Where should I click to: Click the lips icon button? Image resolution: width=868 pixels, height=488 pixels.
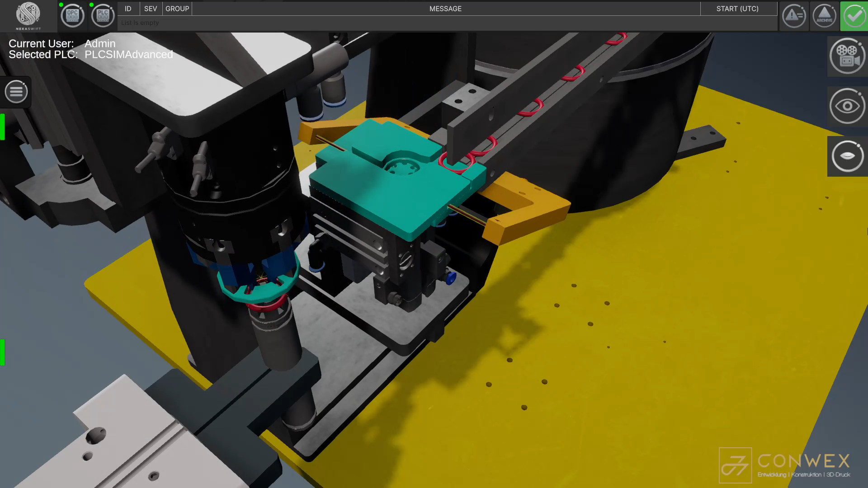coord(847,156)
